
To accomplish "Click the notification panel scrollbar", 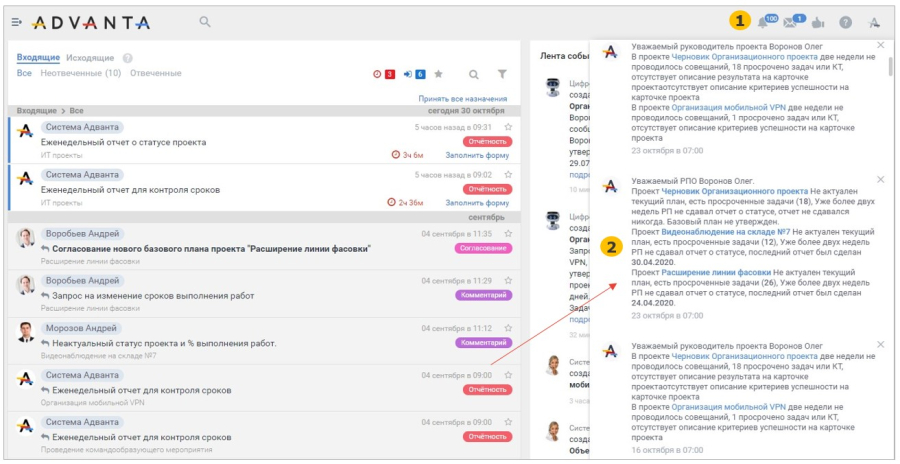I will pyautogui.click(x=890, y=66).
